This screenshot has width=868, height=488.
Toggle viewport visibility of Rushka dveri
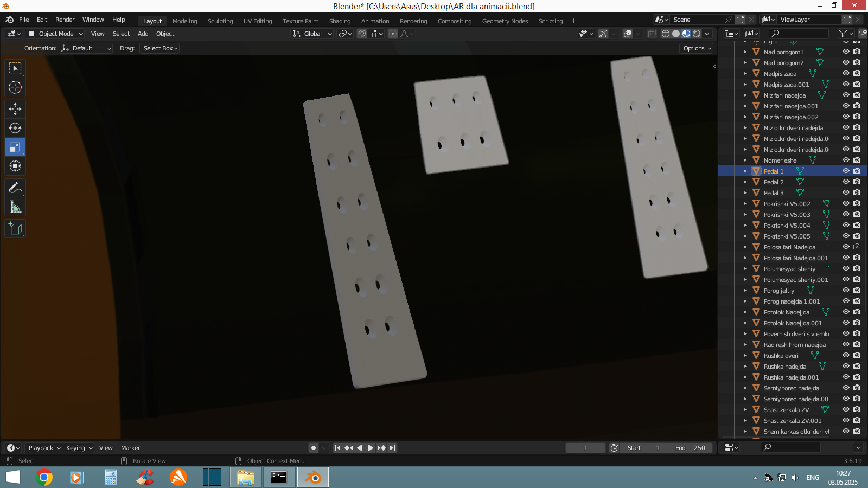pyautogui.click(x=846, y=355)
